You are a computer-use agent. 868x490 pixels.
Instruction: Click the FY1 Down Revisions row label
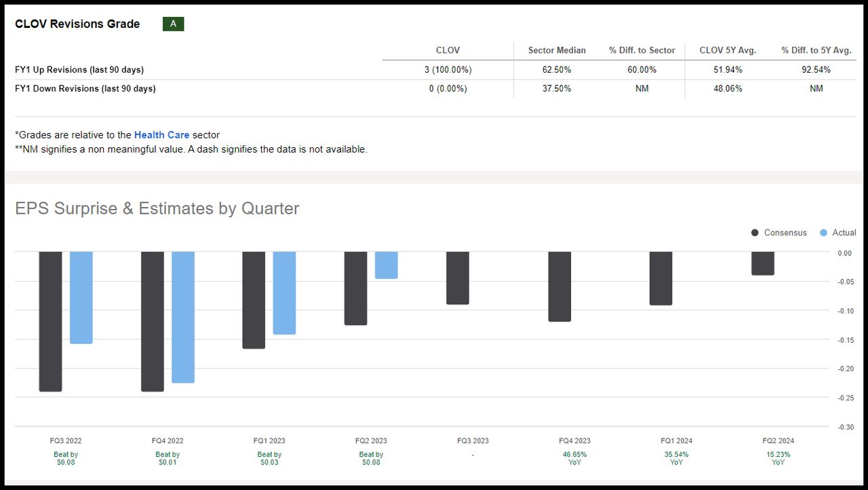(x=85, y=88)
